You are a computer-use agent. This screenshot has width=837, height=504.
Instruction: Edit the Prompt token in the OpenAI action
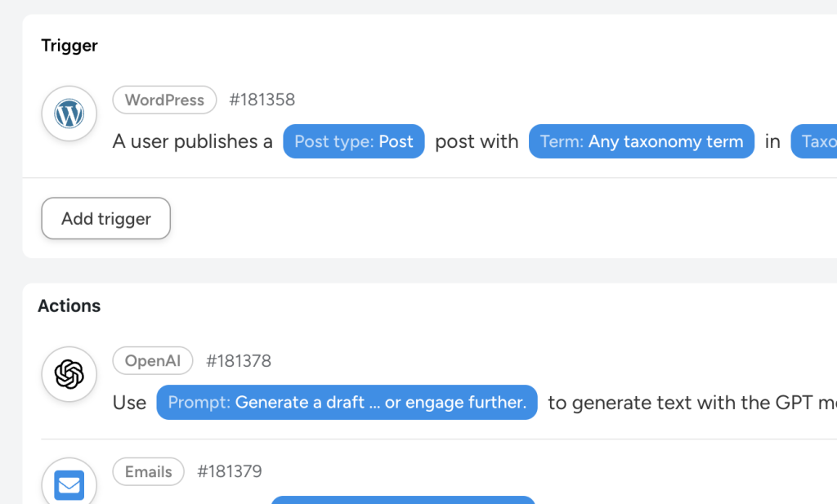click(x=347, y=403)
